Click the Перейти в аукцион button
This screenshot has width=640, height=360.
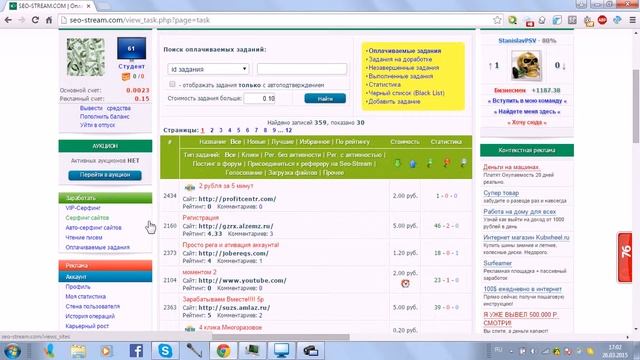105,175
